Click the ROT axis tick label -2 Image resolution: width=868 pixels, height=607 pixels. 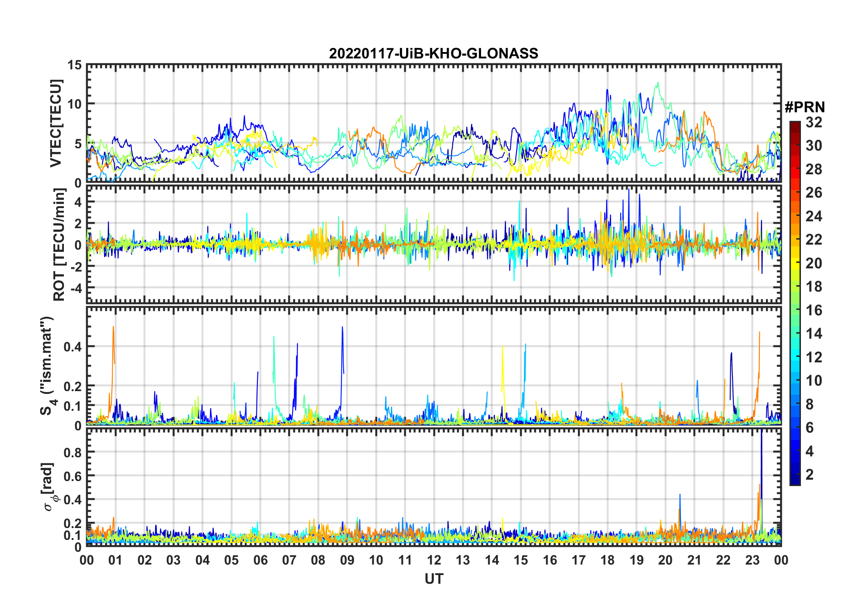coord(76,267)
